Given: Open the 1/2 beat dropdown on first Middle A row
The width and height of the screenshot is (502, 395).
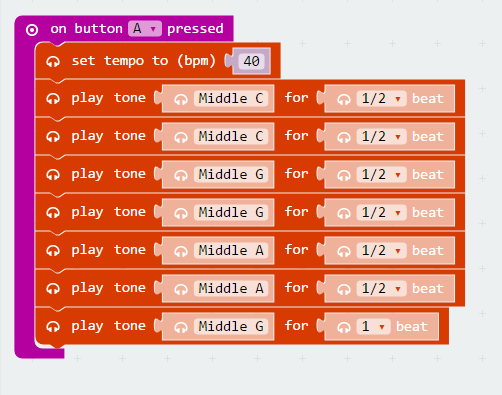Looking at the screenshot, I should click(x=381, y=251).
